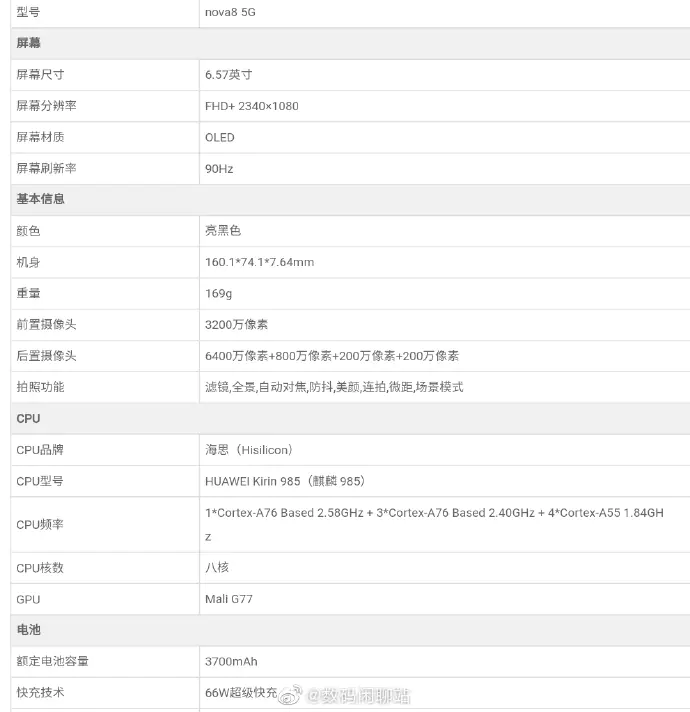Click the 'GPU' label
The width and height of the screenshot is (690, 712).
[x=28, y=599]
